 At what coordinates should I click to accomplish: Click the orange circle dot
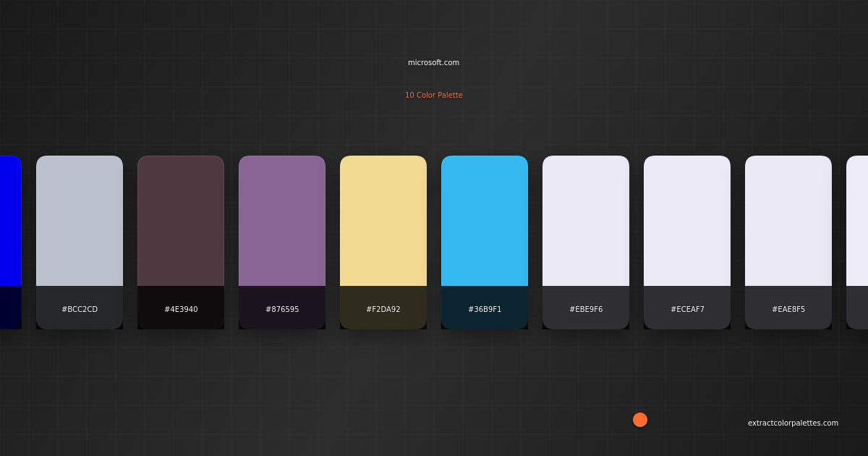640,420
